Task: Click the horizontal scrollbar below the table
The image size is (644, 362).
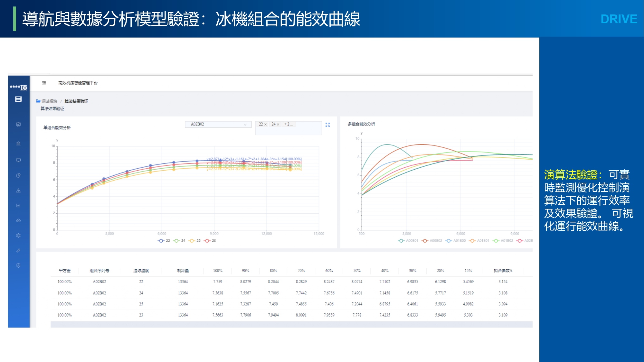Action: coord(291,324)
